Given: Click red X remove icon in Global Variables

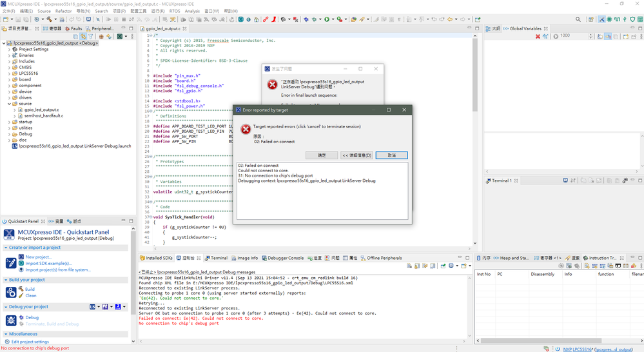Looking at the screenshot, I should [538, 37].
